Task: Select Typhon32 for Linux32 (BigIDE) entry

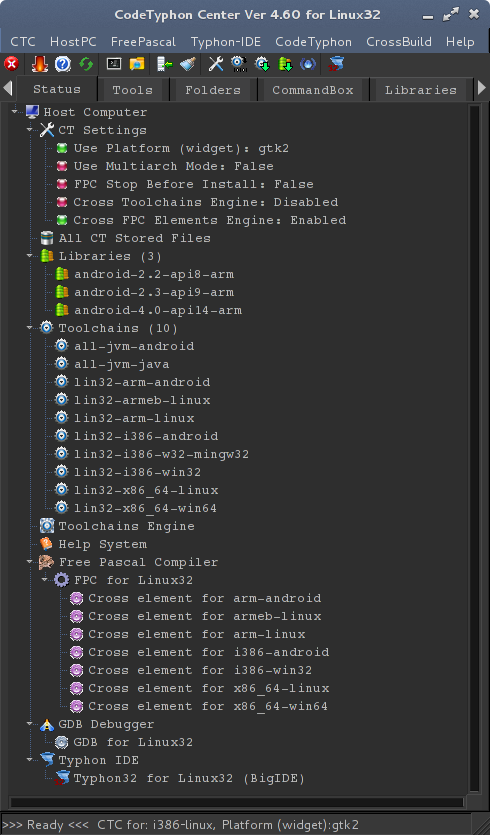Action: pyautogui.click(x=189, y=779)
